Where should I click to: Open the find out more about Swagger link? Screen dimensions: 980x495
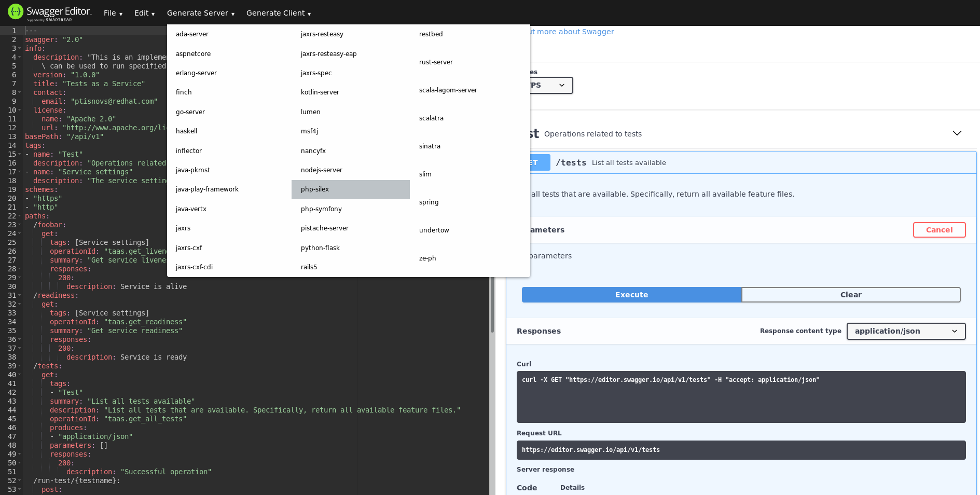(x=572, y=32)
